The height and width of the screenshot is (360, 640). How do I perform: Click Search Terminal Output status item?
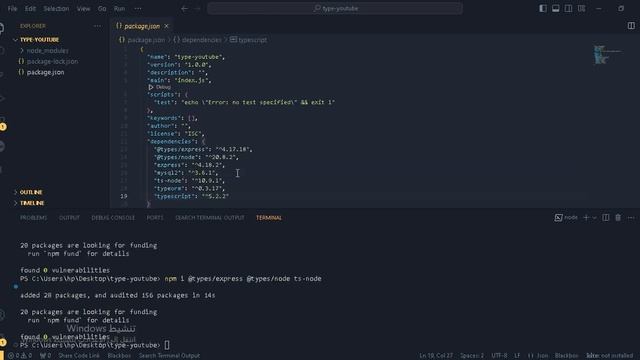click(x=169, y=356)
